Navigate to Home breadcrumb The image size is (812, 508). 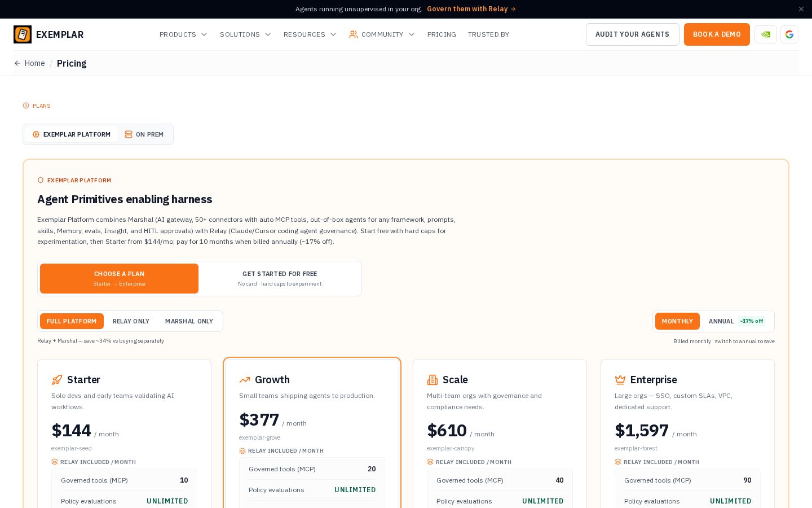pyautogui.click(x=34, y=63)
